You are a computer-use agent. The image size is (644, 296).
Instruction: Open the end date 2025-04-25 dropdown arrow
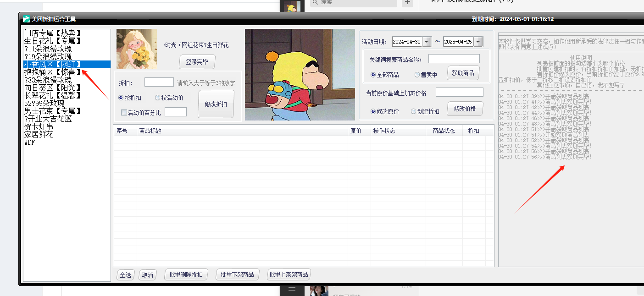[478, 42]
